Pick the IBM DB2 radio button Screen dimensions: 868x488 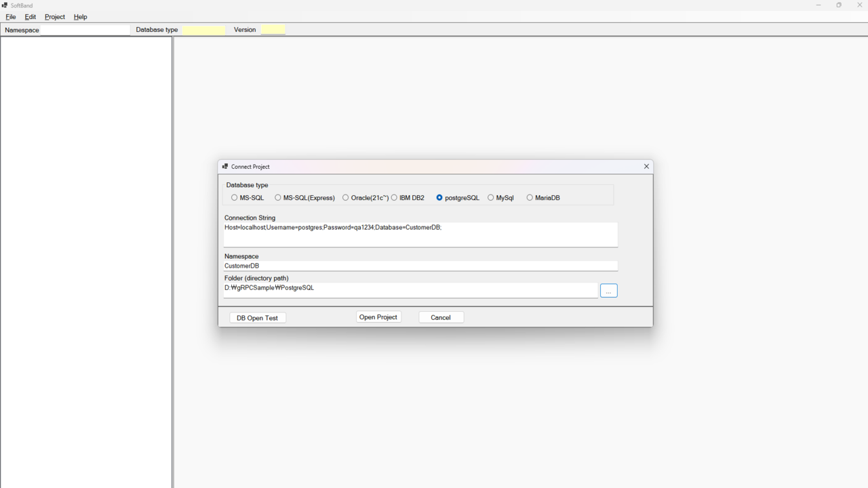pyautogui.click(x=394, y=198)
